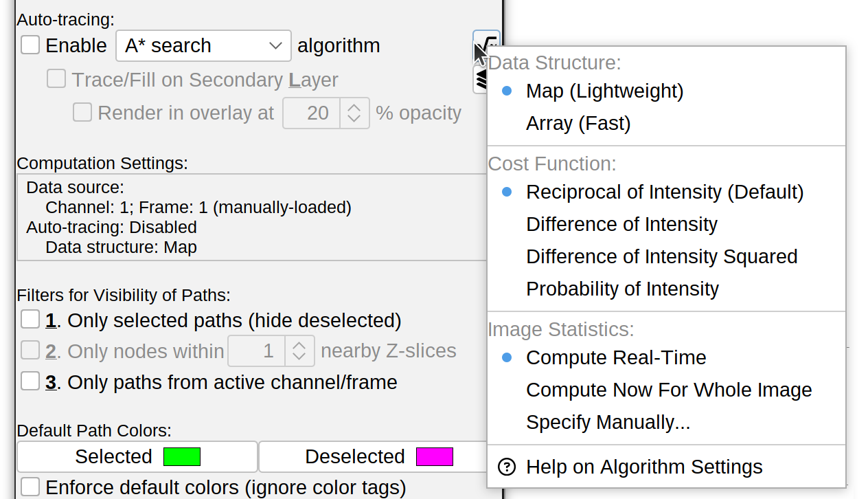Select Reciprocal of Intensity (Default)
Image resolution: width=868 pixels, height=499 pixels.
coord(664,192)
